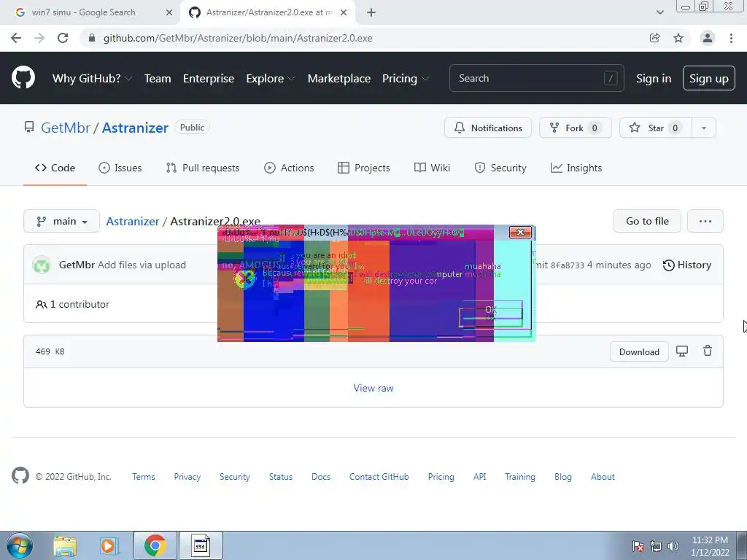Open Contact GitHub footer link

point(379,477)
